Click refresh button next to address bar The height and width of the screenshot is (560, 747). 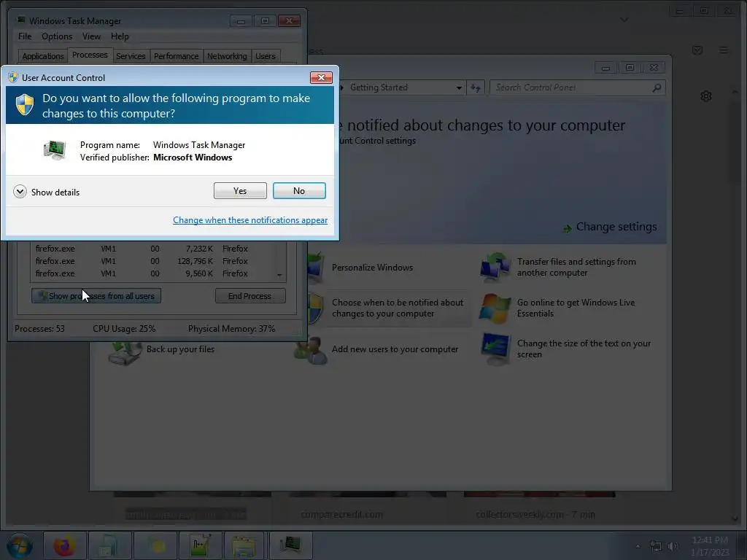[476, 87]
